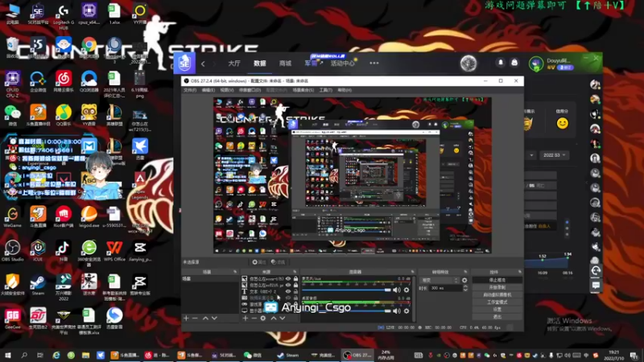644x362 pixels.
Task: Open Logitech G HUB desktop shortcut
Action: point(64,16)
